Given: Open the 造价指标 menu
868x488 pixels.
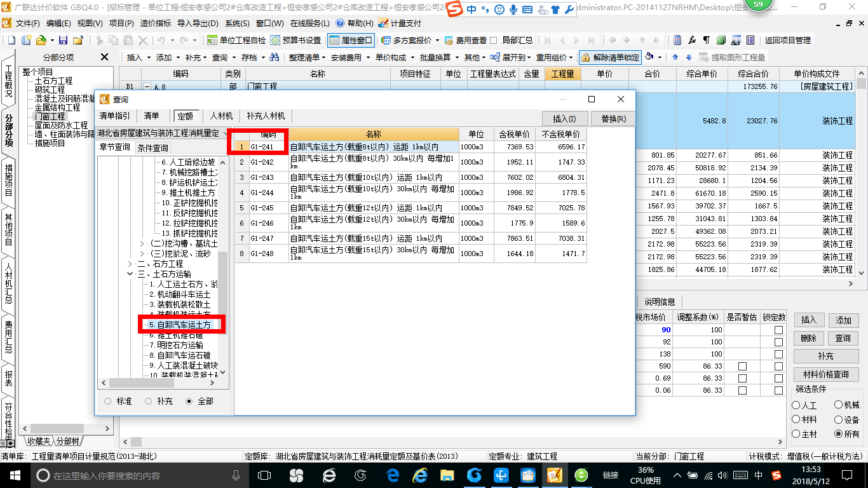Looking at the screenshot, I should point(156,23).
